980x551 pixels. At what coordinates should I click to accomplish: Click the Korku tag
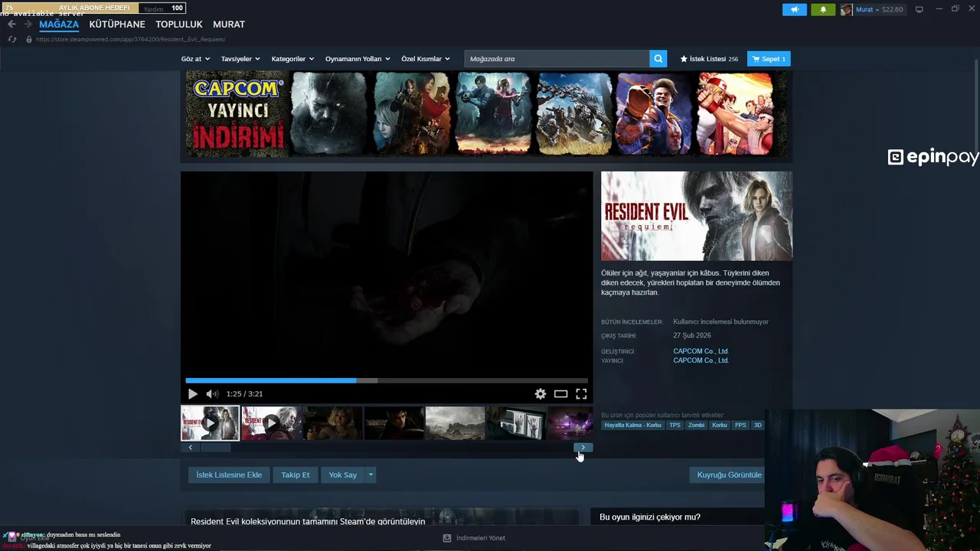720,425
